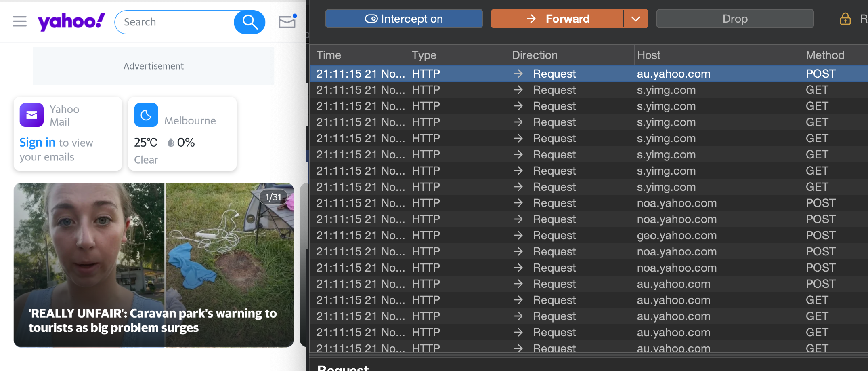The height and width of the screenshot is (371, 868).
Task: Open the Yahoo hamburger menu
Action: [x=20, y=21]
